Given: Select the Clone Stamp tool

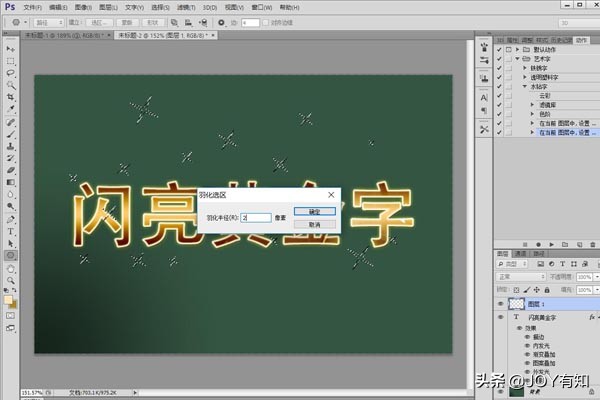Looking at the screenshot, I should [10, 146].
